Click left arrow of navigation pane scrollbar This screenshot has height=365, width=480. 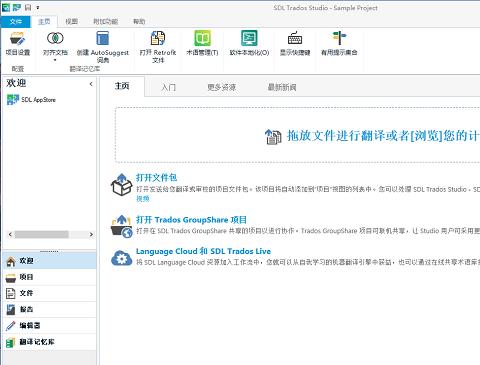click(x=10, y=235)
